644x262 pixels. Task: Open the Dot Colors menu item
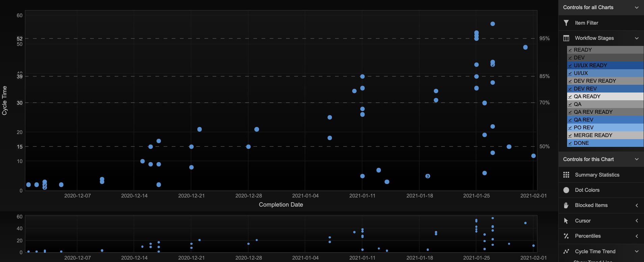pyautogui.click(x=587, y=190)
